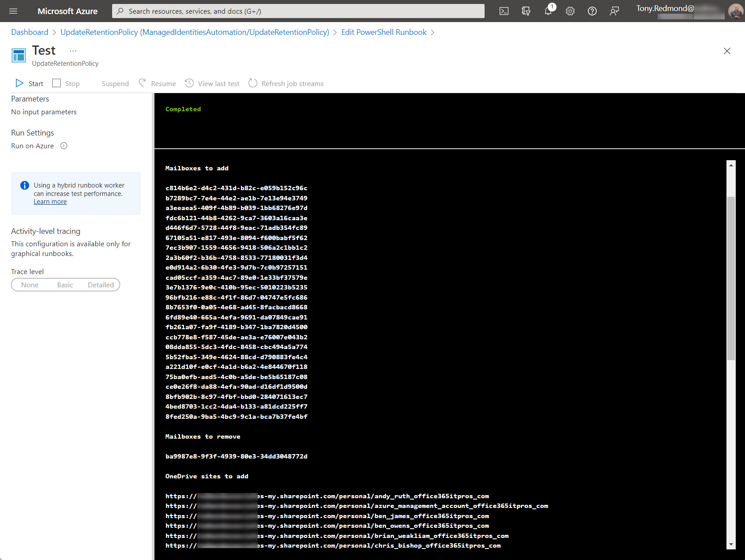
Task: Start the runbook test run
Action: pyautogui.click(x=29, y=83)
